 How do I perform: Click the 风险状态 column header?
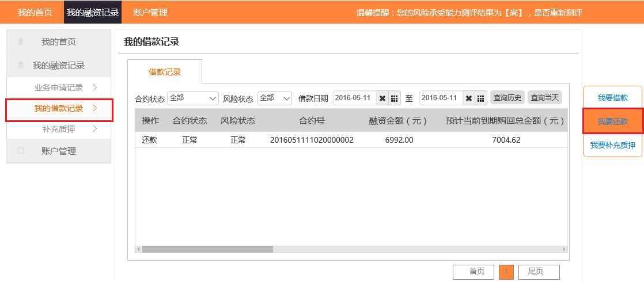[x=238, y=121]
